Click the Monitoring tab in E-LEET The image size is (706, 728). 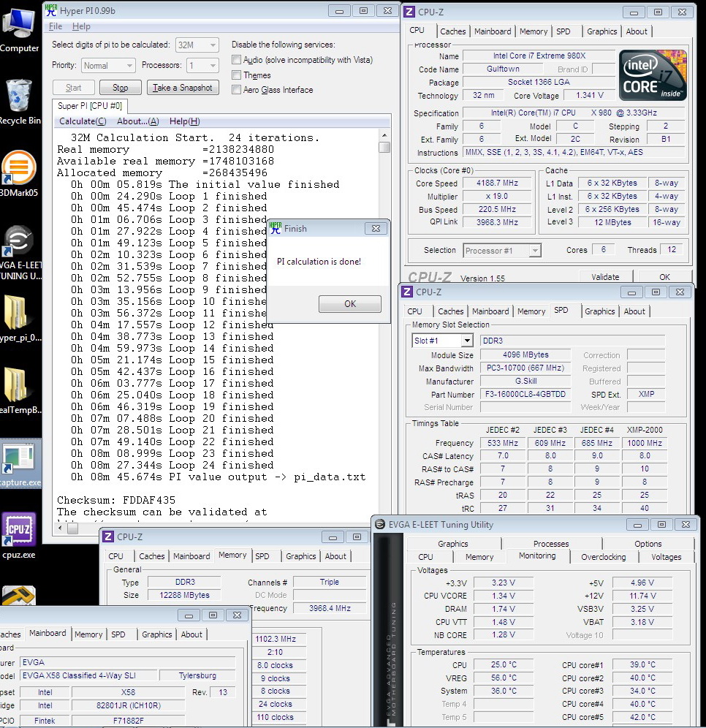(x=537, y=556)
